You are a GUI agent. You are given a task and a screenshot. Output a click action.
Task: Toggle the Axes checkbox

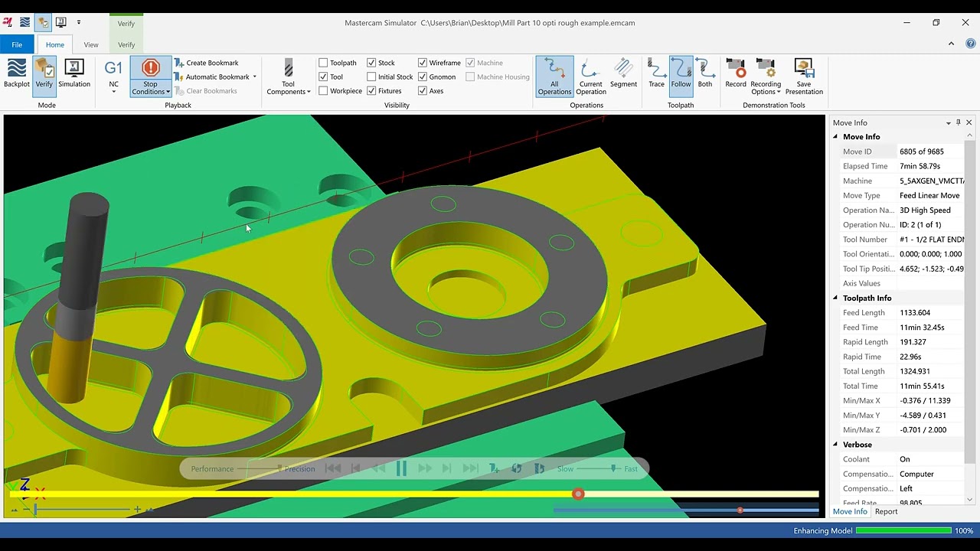pos(423,91)
